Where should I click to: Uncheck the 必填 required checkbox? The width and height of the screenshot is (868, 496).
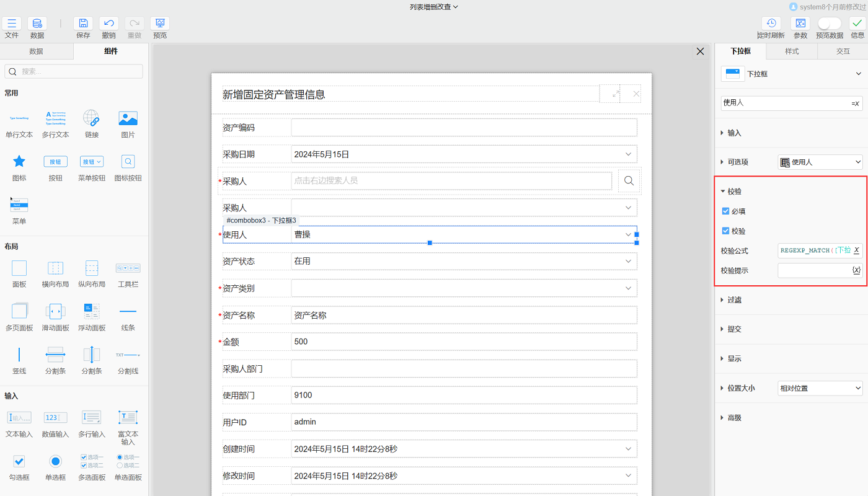(726, 211)
